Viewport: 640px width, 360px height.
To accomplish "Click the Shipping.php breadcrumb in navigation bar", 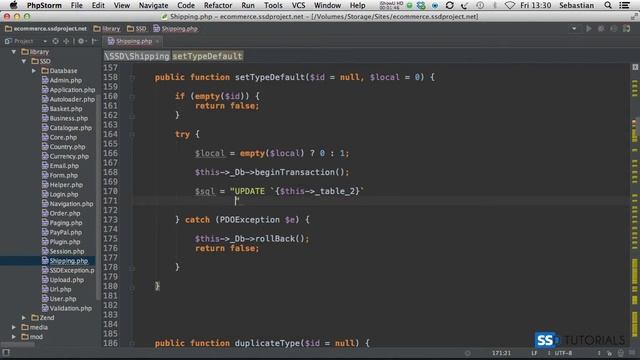I will click(x=176, y=29).
